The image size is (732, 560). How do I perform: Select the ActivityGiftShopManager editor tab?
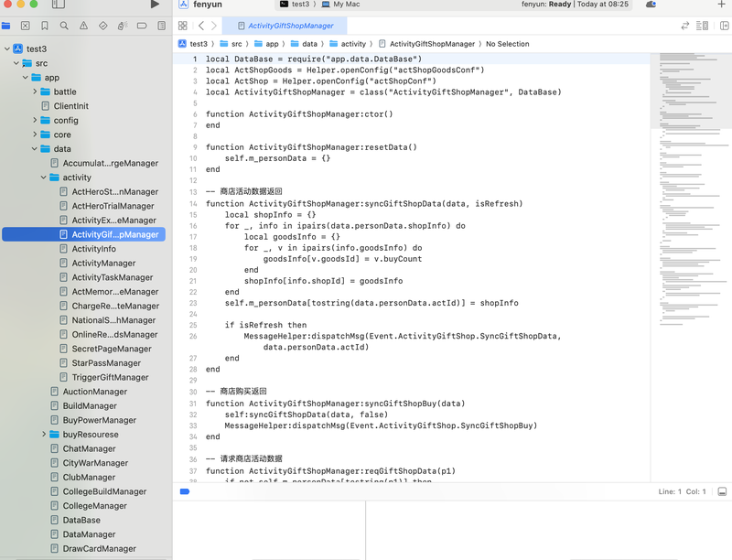click(x=285, y=26)
